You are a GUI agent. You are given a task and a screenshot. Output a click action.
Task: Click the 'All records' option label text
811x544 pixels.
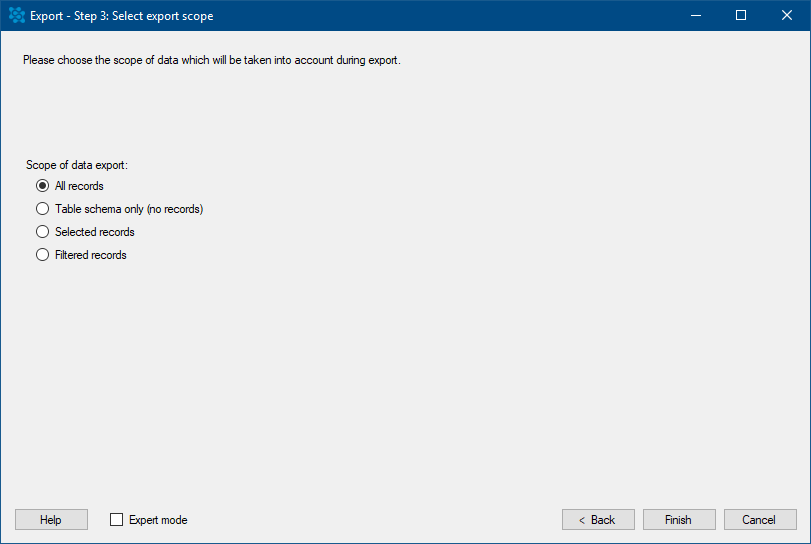click(x=79, y=186)
